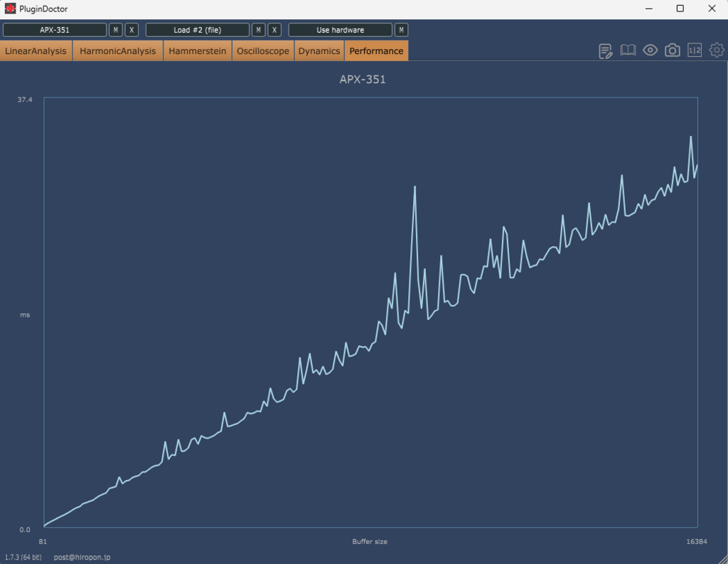Open the APX-351 plugin slot selector
The height and width of the screenshot is (564, 728).
54,30
